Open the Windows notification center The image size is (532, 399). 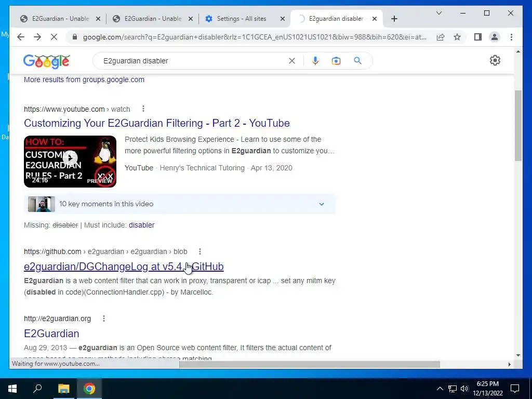coord(515,389)
